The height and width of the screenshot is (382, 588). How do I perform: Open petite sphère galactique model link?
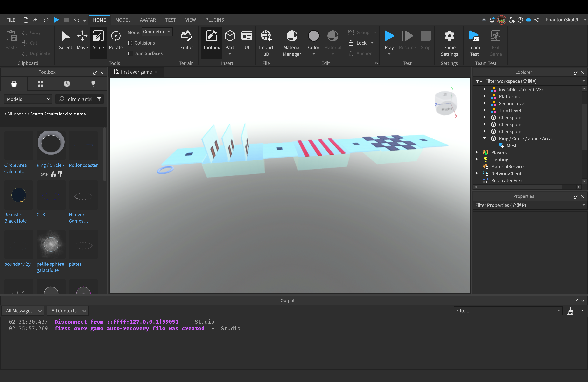[50, 267]
